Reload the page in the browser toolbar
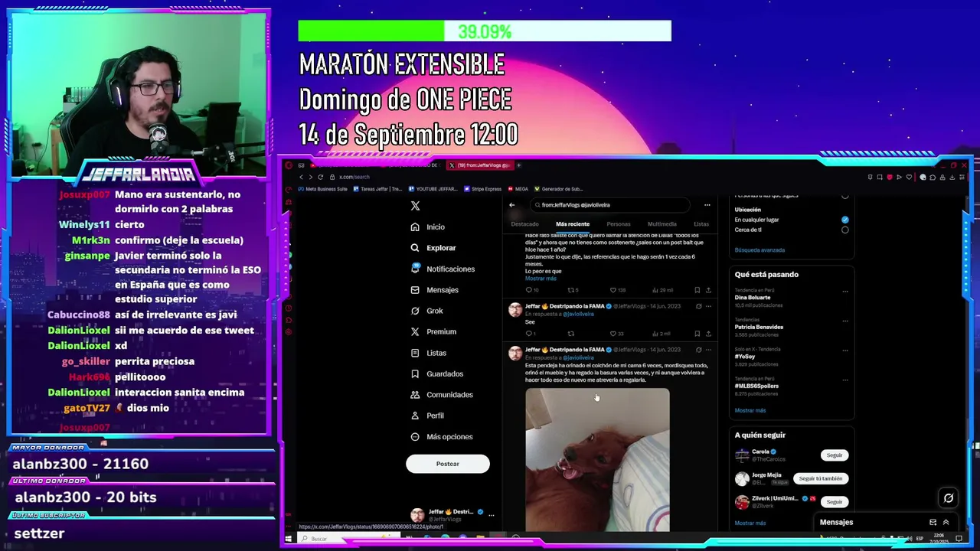This screenshot has width=980, height=551. pos(320,177)
